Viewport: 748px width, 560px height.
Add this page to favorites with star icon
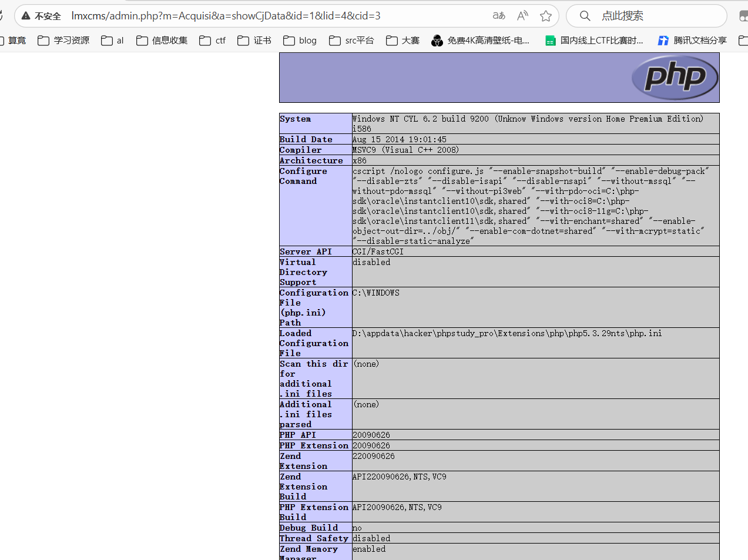pyautogui.click(x=546, y=16)
